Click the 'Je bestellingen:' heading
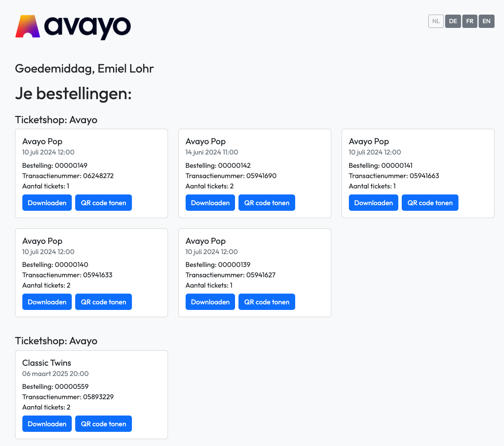The height and width of the screenshot is (446, 504). coord(73,94)
